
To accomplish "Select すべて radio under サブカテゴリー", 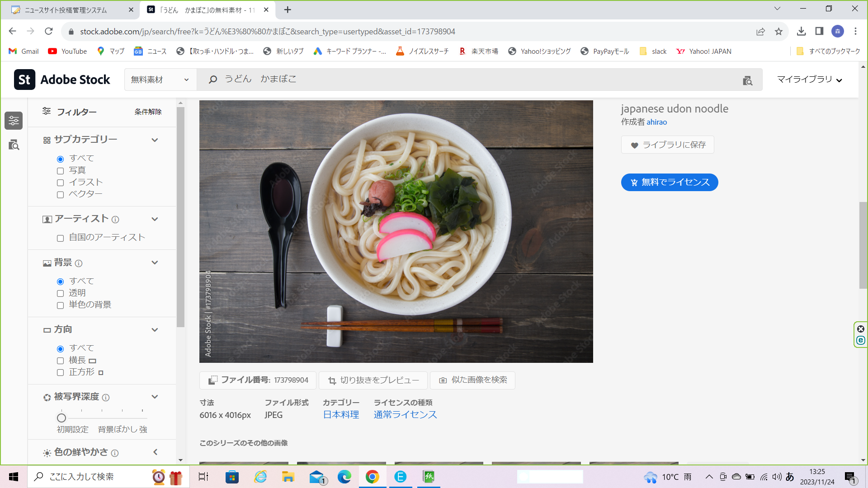I will [x=60, y=159].
